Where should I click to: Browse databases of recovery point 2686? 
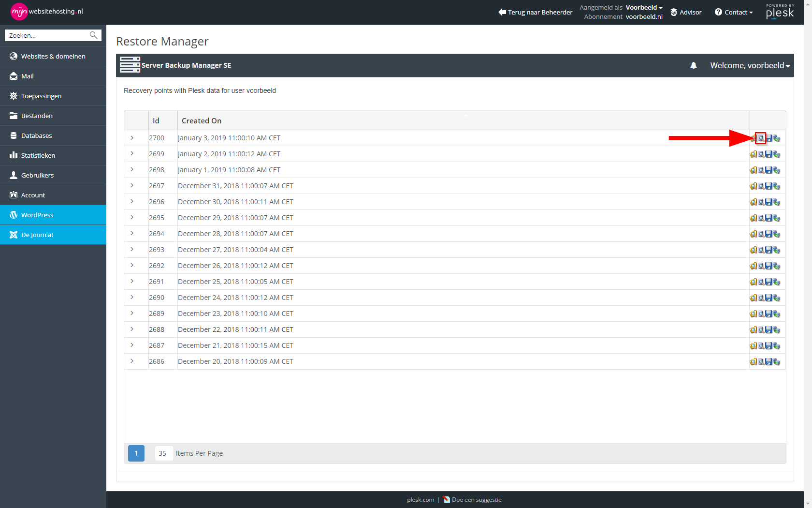pos(761,362)
